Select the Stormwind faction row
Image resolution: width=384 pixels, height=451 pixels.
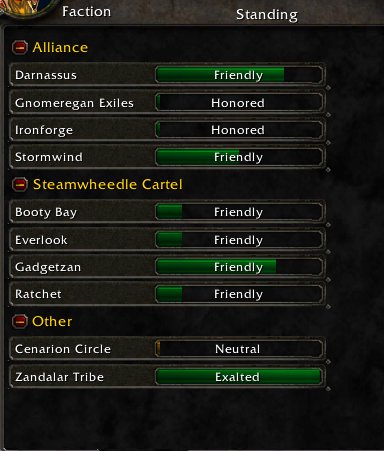click(168, 157)
